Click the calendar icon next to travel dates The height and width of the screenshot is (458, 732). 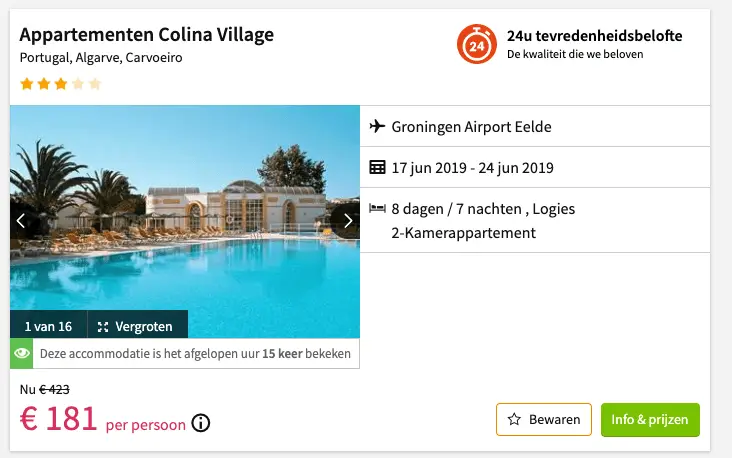(x=377, y=167)
